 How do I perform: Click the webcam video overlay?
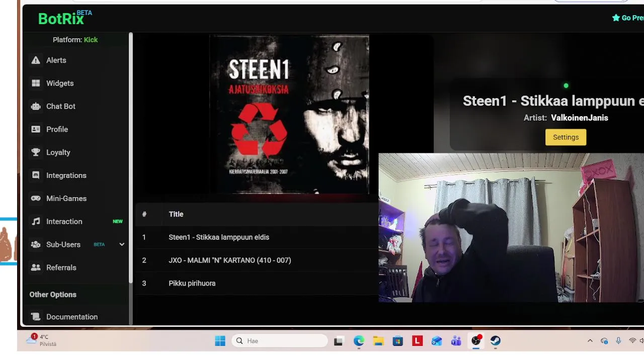tap(511, 228)
